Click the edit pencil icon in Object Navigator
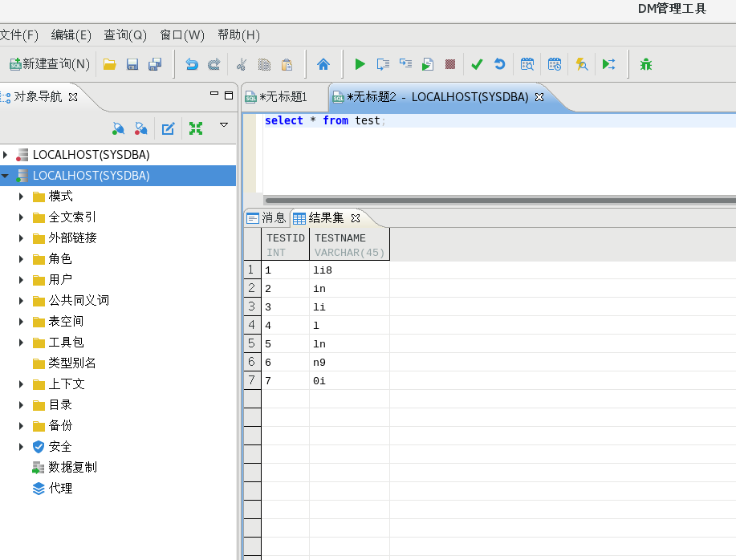 (168, 128)
